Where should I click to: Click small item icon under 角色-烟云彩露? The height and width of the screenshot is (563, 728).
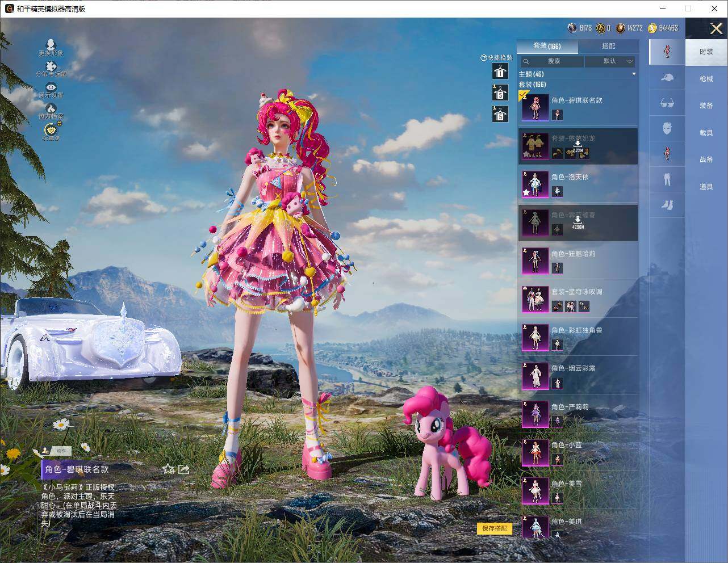(557, 383)
